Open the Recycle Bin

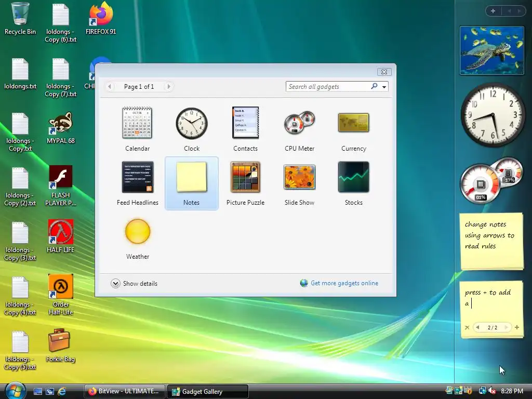(20, 19)
